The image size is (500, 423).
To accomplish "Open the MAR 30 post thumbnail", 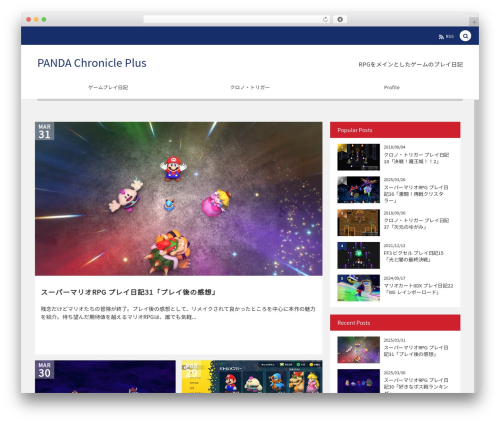I will click(105, 376).
